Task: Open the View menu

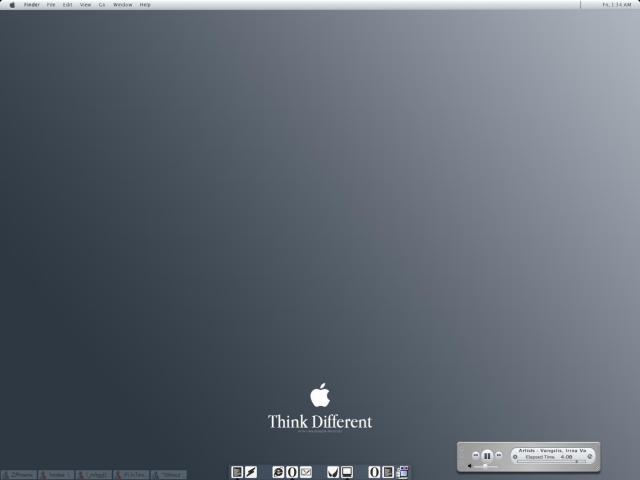Action: coord(86,5)
